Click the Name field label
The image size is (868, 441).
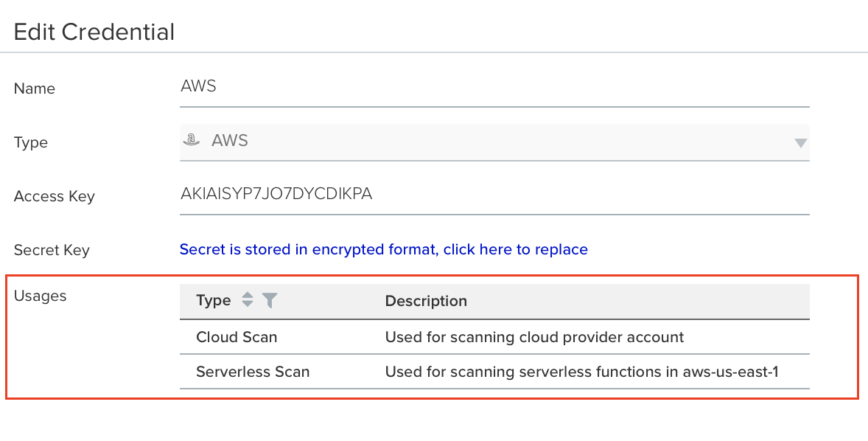[x=35, y=88]
